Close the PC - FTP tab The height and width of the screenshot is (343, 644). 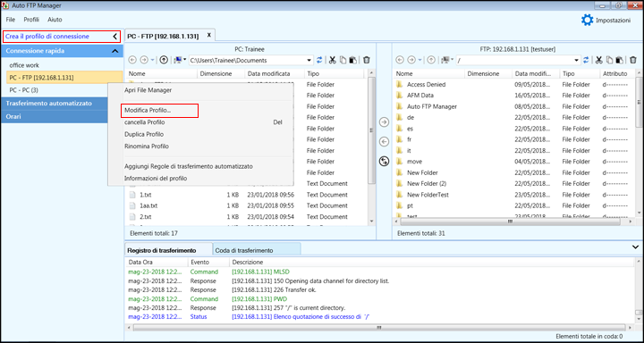click(x=208, y=36)
